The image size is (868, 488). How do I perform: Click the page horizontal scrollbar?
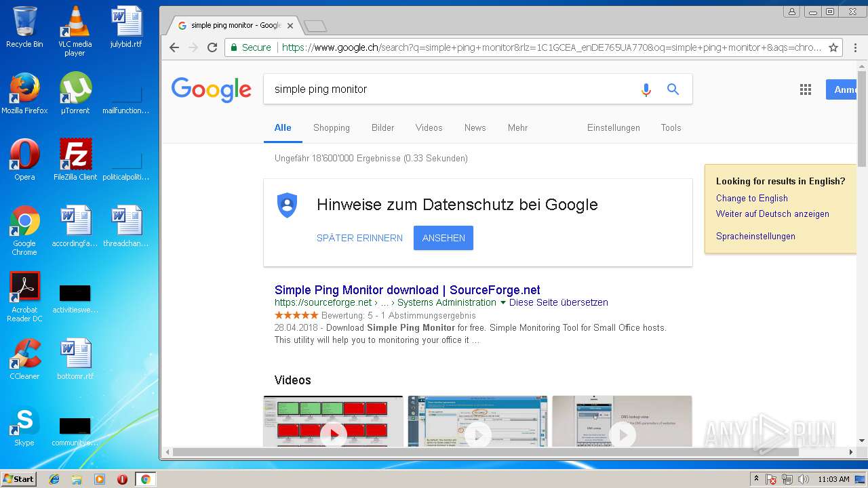point(486,451)
